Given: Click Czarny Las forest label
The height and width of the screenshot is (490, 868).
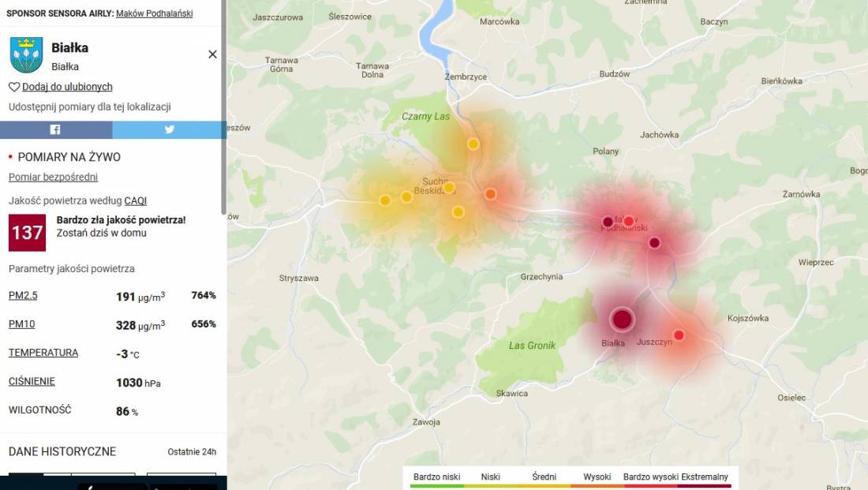Looking at the screenshot, I should point(425,116).
